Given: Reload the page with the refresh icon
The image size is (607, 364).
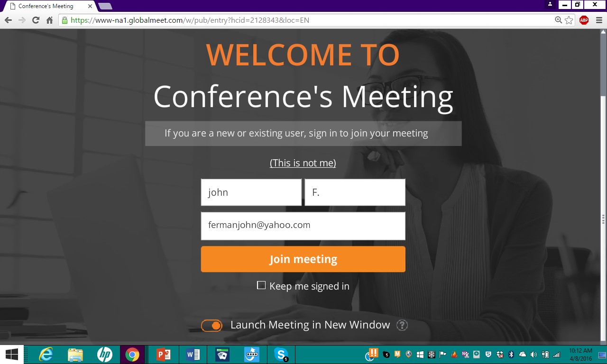Looking at the screenshot, I should (x=36, y=20).
